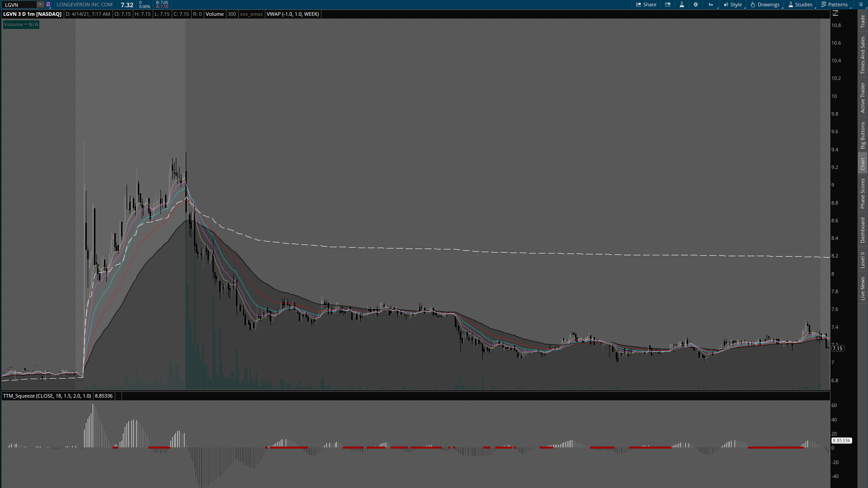This screenshot has height=488, width=868.
Task: Open the Style dropdown menu
Action: [733, 5]
